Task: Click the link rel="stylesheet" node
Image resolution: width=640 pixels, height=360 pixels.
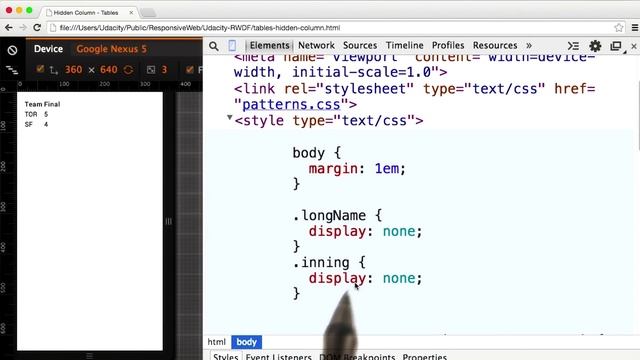Action: (x=415, y=97)
